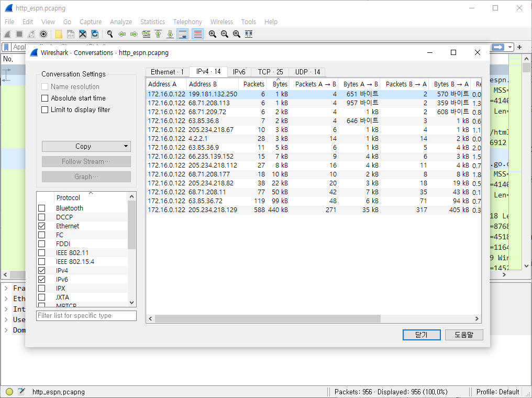Viewport: 532px width, 398px height.
Task: Expand the Int... tree row in main window
Action: coord(6,309)
